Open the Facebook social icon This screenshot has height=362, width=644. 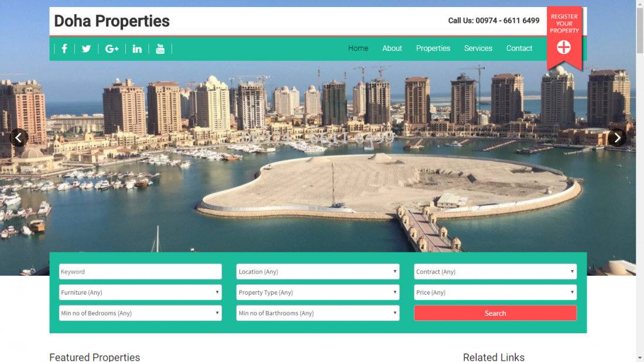[64, 49]
